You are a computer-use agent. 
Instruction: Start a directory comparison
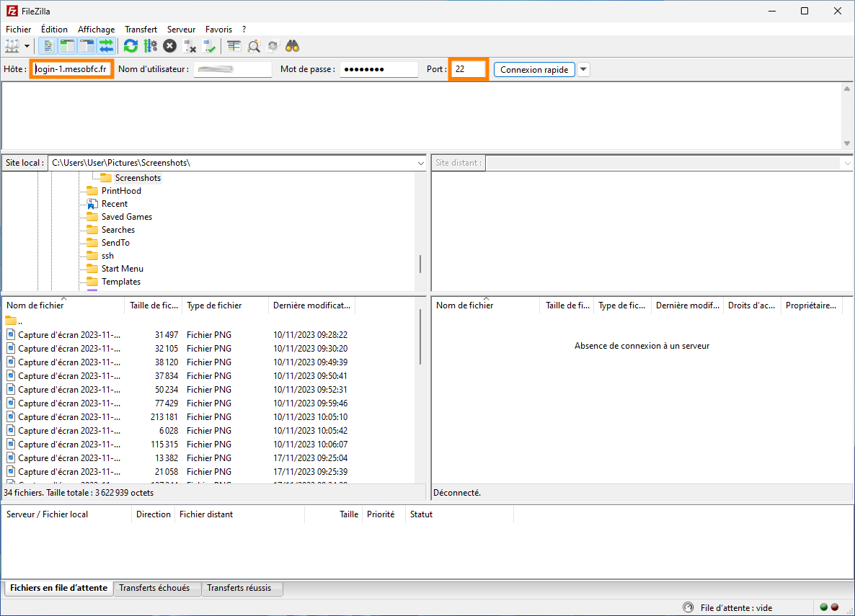tap(234, 45)
